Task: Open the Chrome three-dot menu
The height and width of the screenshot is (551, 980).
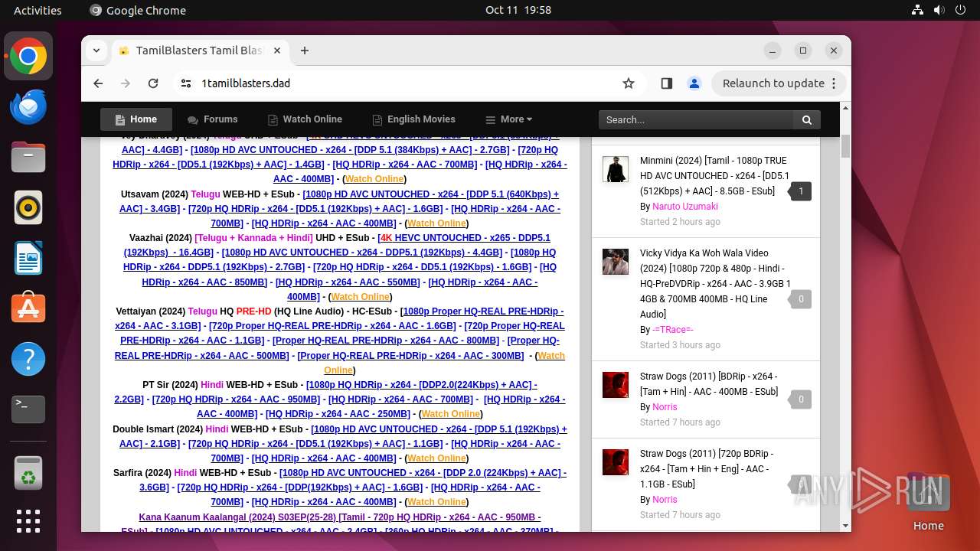Action: [x=835, y=83]
